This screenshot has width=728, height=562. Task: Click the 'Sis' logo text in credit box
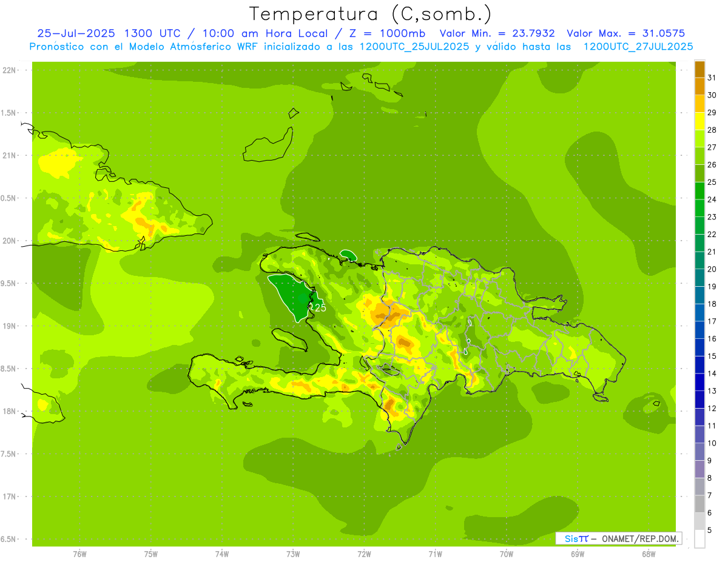(572, 538)
